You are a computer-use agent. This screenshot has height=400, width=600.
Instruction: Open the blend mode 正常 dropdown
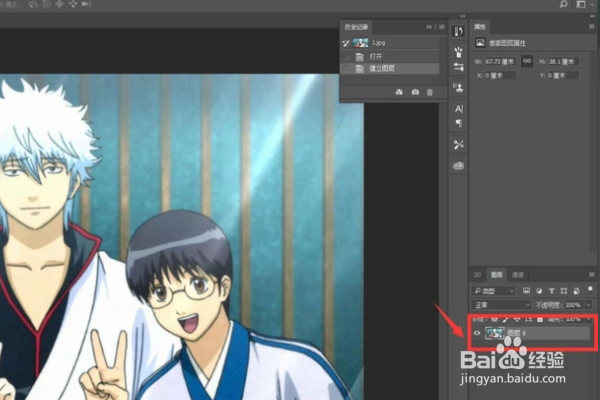501,305
